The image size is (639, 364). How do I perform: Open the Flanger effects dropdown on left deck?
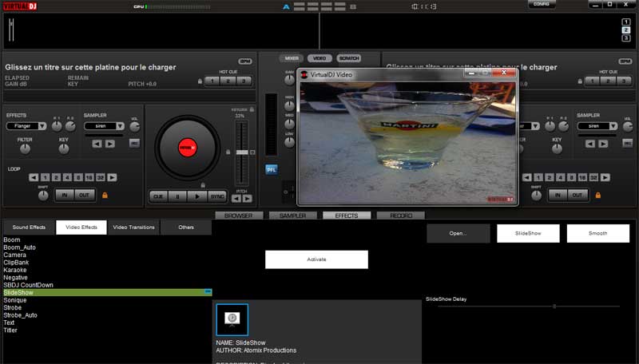(x=26, y=126)
